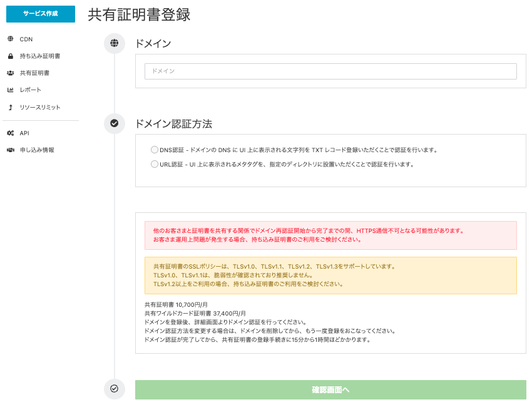Select the 共有証明書 sidebar entry

click(x=34, y=71)
